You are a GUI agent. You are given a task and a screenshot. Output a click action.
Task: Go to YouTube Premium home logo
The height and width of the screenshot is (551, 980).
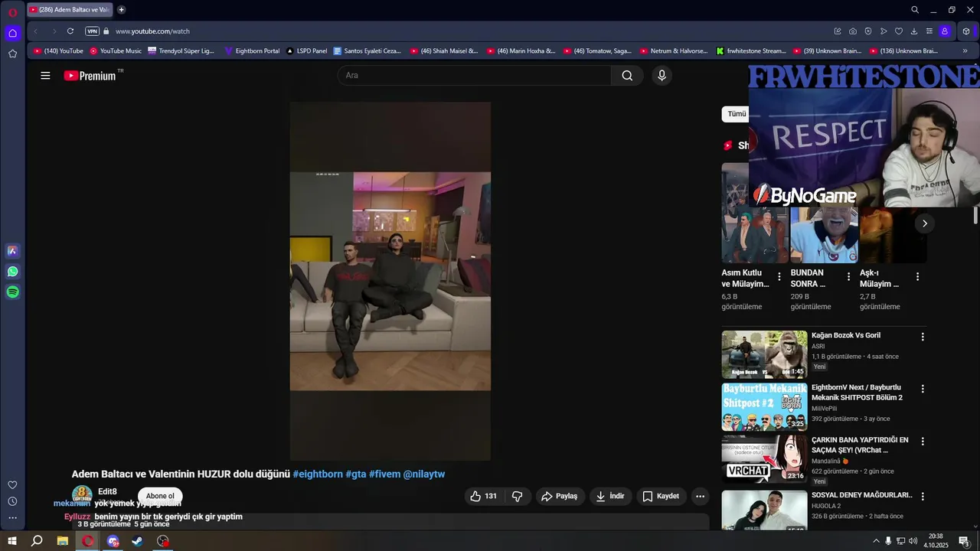click(x=90, y=76)
